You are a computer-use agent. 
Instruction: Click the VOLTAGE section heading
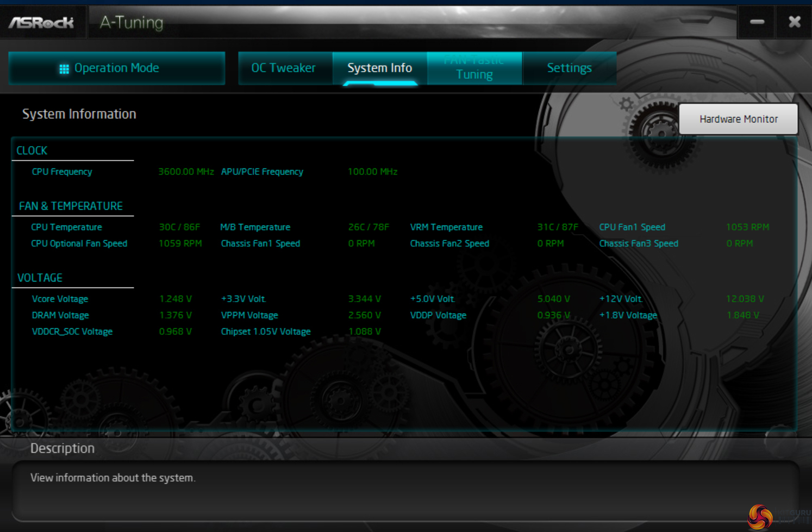coord(40,278)
